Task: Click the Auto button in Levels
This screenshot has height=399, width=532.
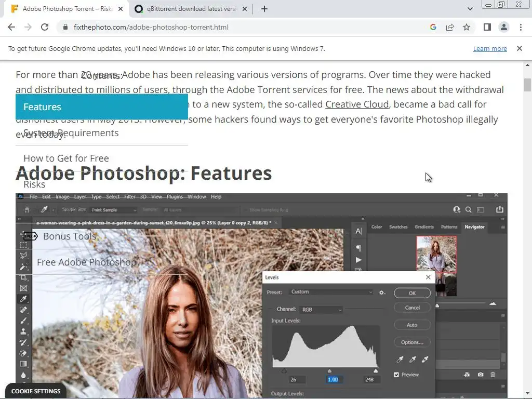Action: [412, 325]
